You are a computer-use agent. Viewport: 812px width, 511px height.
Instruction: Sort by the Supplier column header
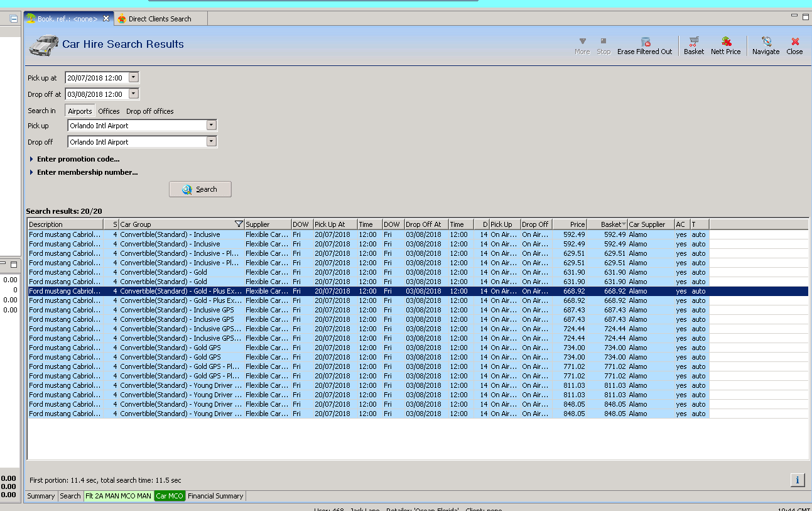(x=268, y=224)
